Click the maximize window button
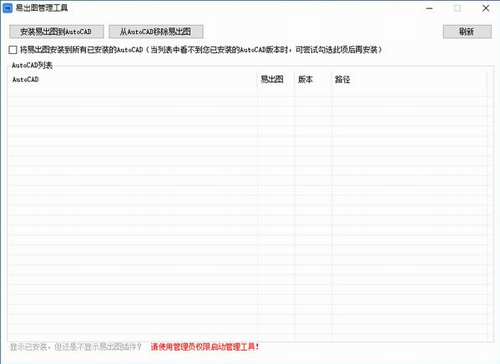The height and width of the screenshot is (364, 500). [457, 8]
